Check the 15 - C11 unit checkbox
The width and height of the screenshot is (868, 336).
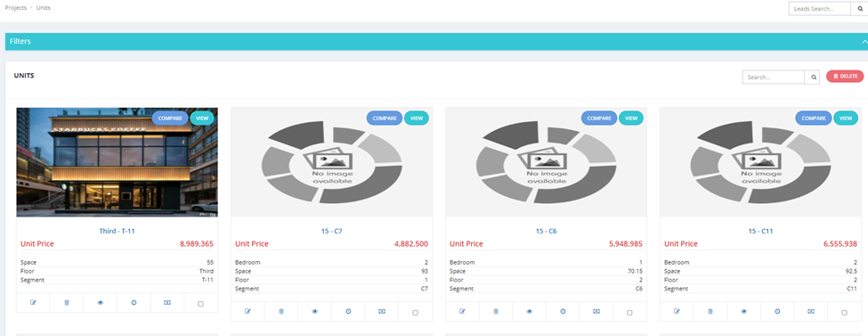coord(844,313)
